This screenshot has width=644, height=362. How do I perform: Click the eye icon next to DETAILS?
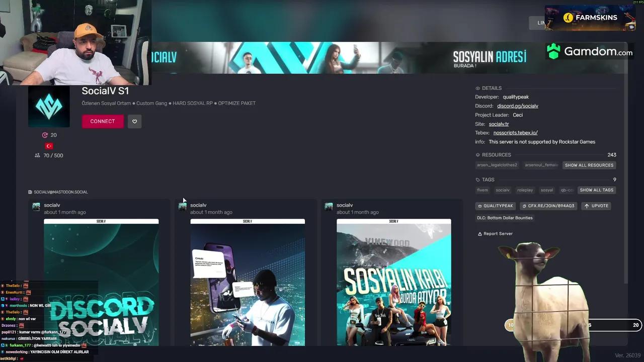click(x=478, y=88)
